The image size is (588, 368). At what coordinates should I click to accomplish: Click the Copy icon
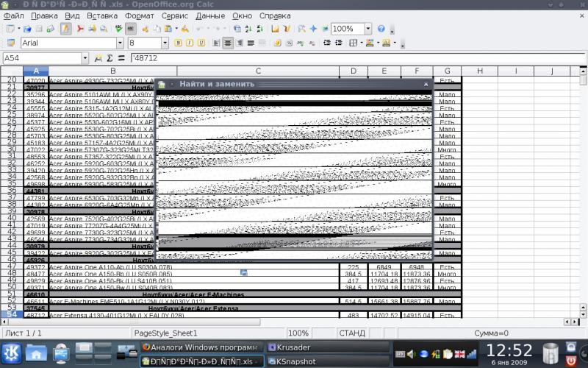click(157, 29)
